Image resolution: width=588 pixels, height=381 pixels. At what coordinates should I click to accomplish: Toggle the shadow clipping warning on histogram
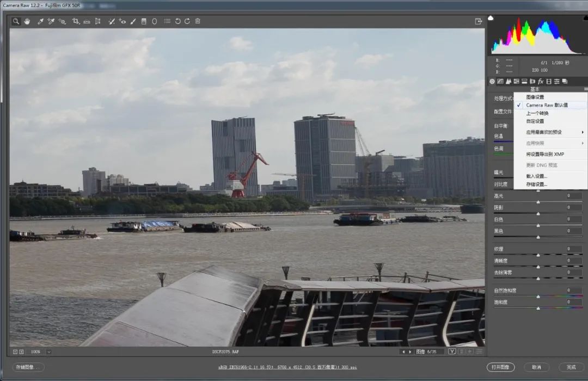491,18
